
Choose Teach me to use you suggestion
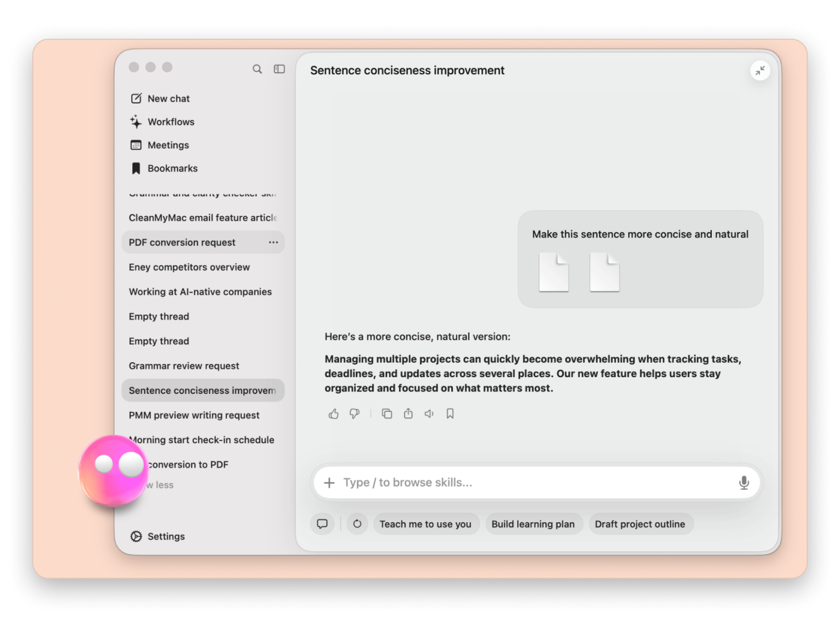point(426,524)
